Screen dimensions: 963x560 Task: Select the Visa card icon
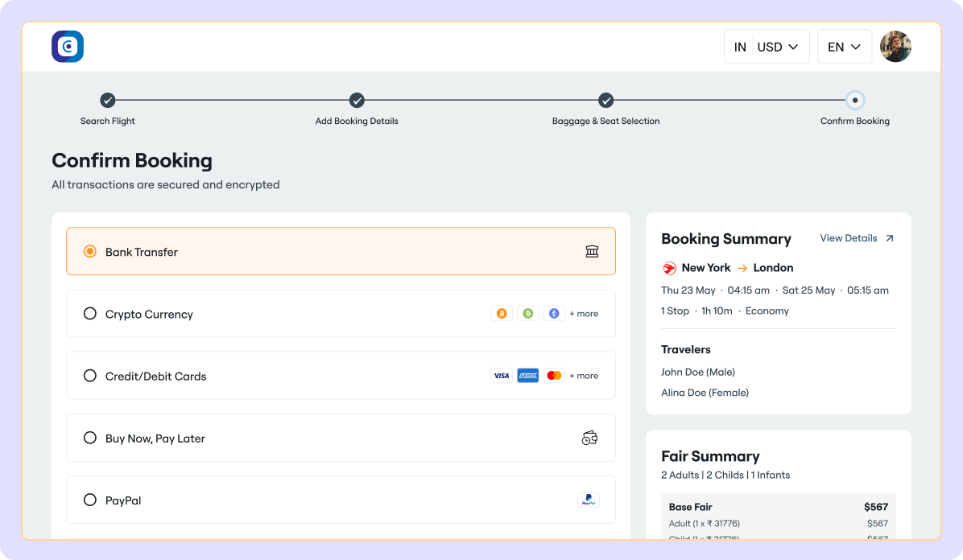[x=501, y=375]
